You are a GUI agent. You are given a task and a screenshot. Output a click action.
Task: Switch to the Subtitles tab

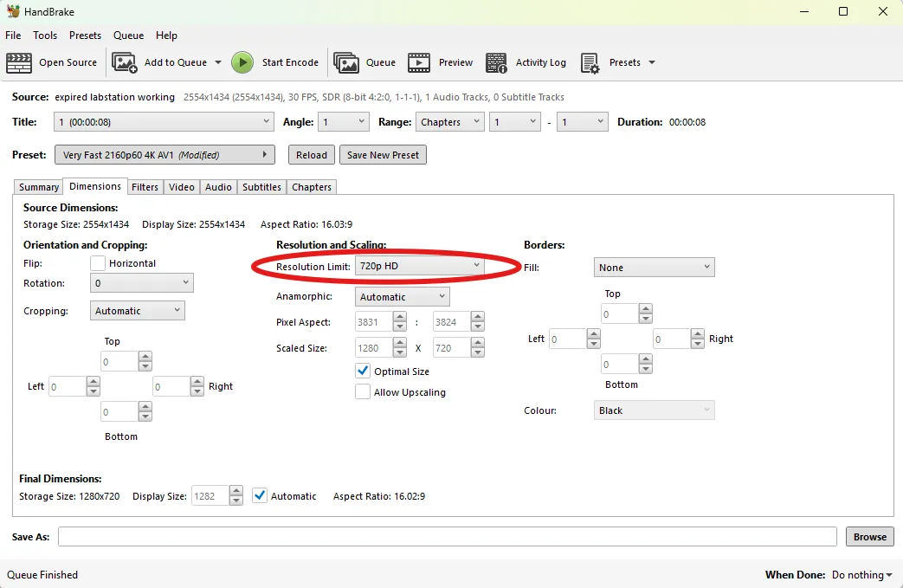tap(262, 186)
